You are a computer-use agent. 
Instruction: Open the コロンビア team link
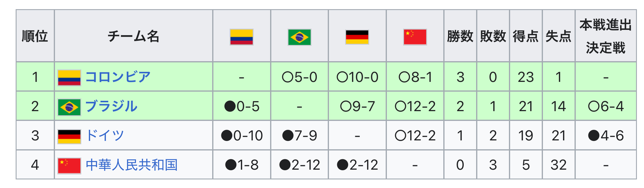coord(118,77)
